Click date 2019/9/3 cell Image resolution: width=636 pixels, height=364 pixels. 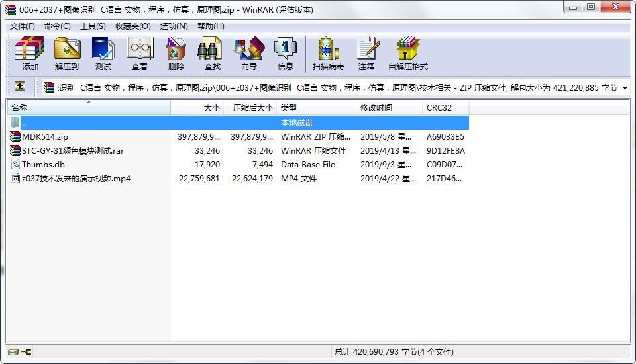(386, 165)
